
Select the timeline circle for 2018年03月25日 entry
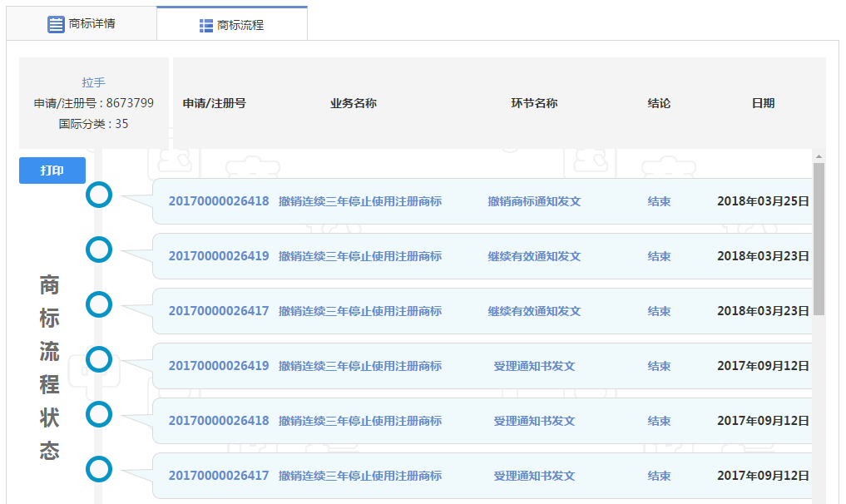99,195
